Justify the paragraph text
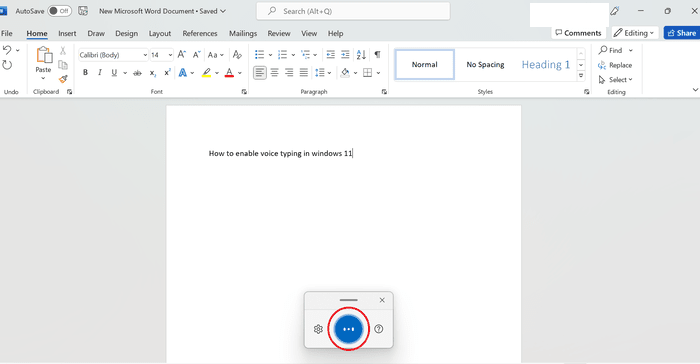The width and height of the screenshot is (700, 364). [x=304, y=72]
